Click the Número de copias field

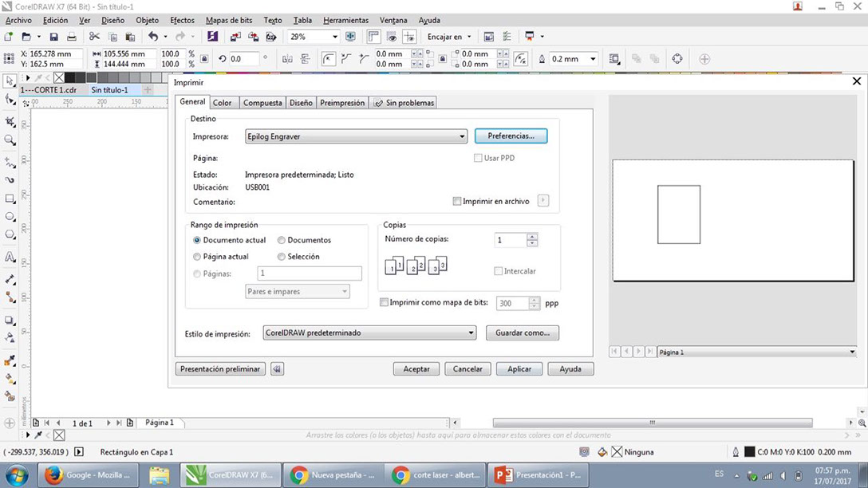pyautogui.click(x=510, y=240)
